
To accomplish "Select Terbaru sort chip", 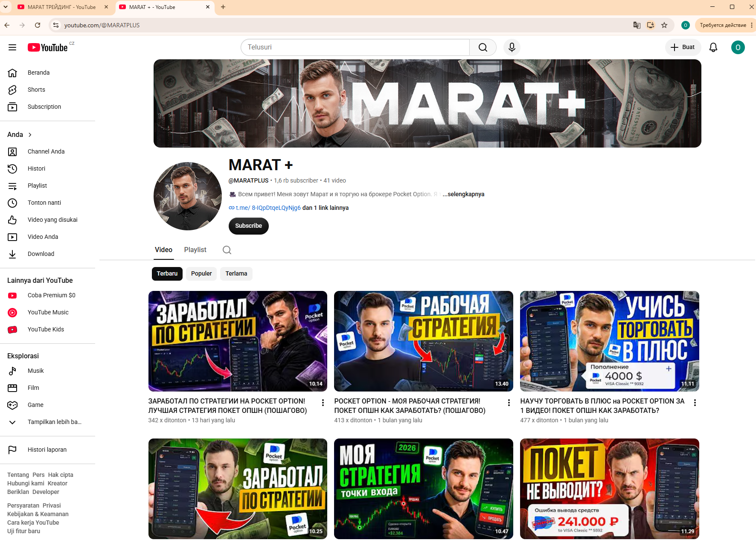I will [167, 274].
